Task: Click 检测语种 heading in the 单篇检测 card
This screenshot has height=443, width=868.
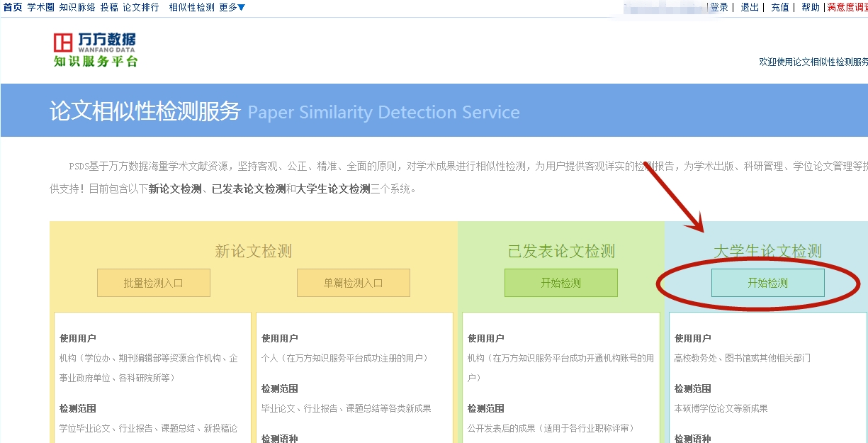Action: click(x=280, y=439)
